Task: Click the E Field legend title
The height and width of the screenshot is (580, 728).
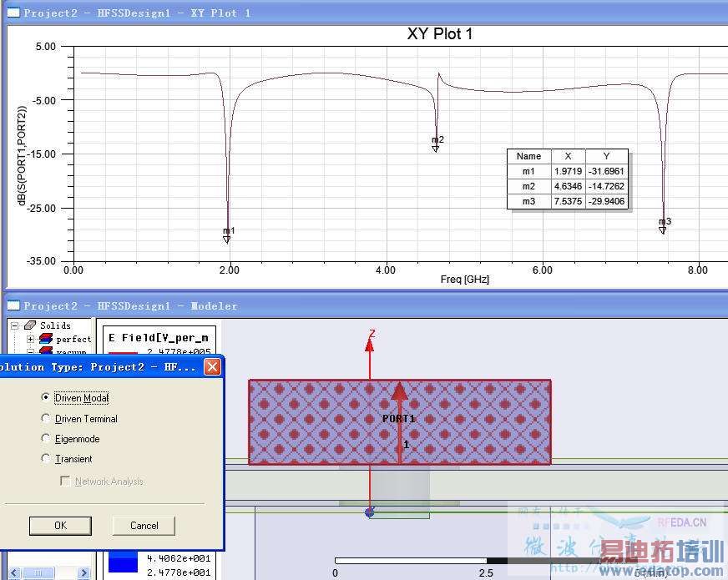Action: (159, 338)
